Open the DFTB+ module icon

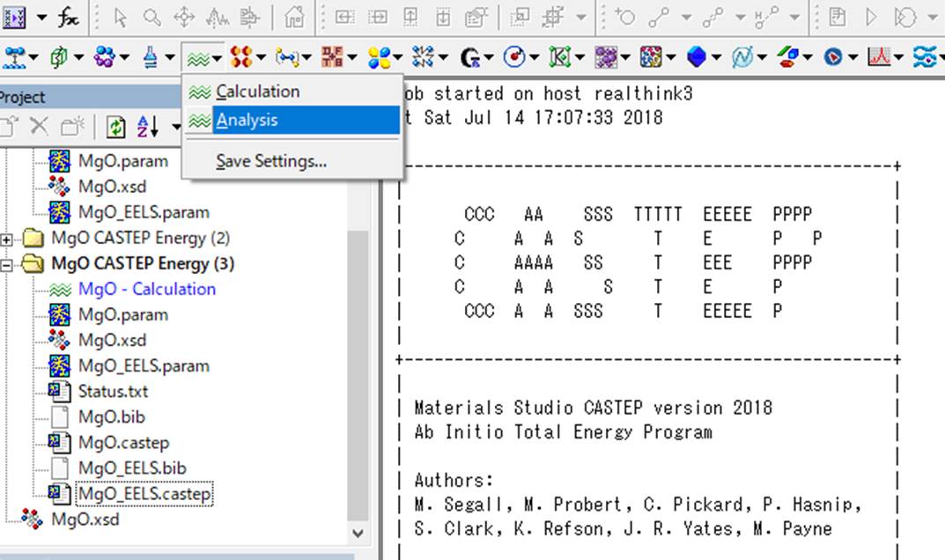tap(332, 57)
